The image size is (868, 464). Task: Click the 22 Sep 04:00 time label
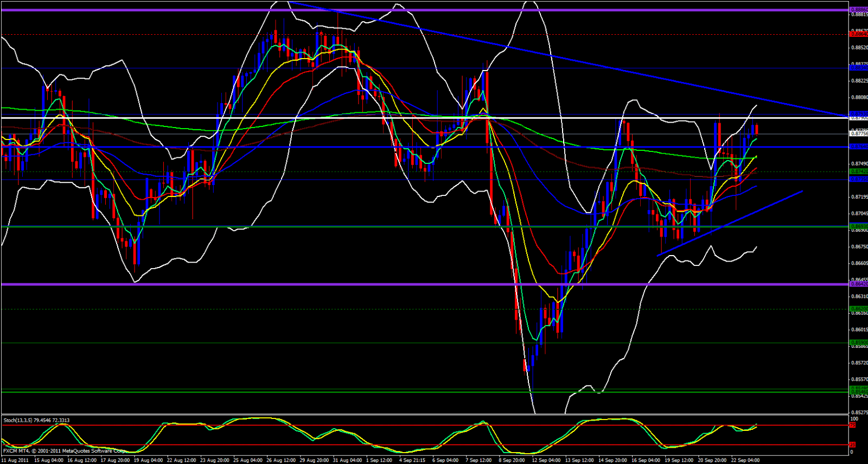click(x=745, y=460)
